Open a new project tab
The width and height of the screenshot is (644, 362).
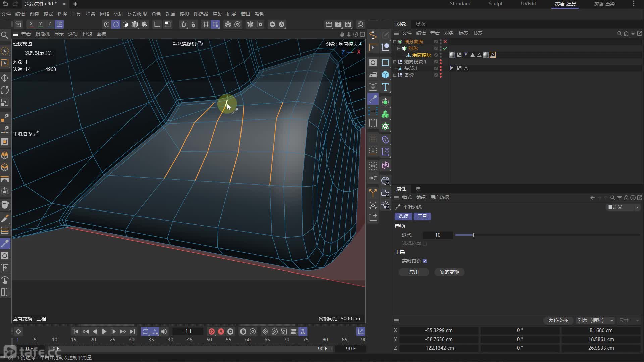(x=75, y=4)
